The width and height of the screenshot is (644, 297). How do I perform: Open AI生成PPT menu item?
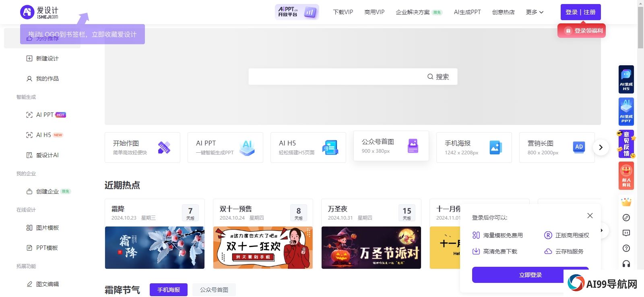click(467, 12)
